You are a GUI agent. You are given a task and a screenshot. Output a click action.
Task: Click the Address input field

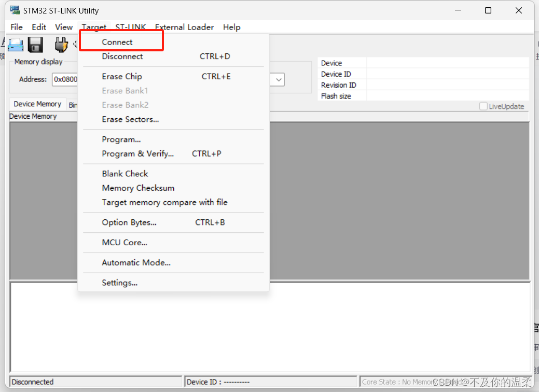65,79
